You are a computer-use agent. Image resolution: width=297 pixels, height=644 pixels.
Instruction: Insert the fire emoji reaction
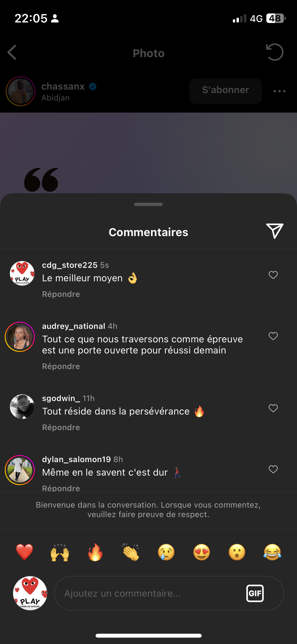click(95, 552)
